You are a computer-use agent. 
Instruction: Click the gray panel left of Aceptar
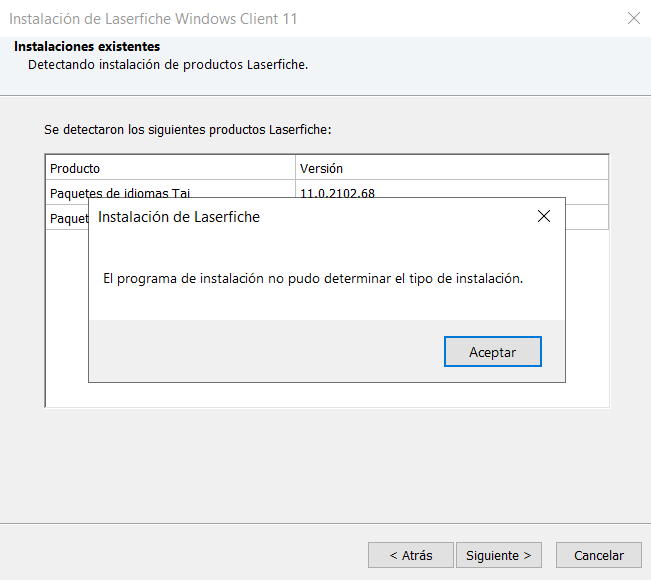[x=260, y=351]
